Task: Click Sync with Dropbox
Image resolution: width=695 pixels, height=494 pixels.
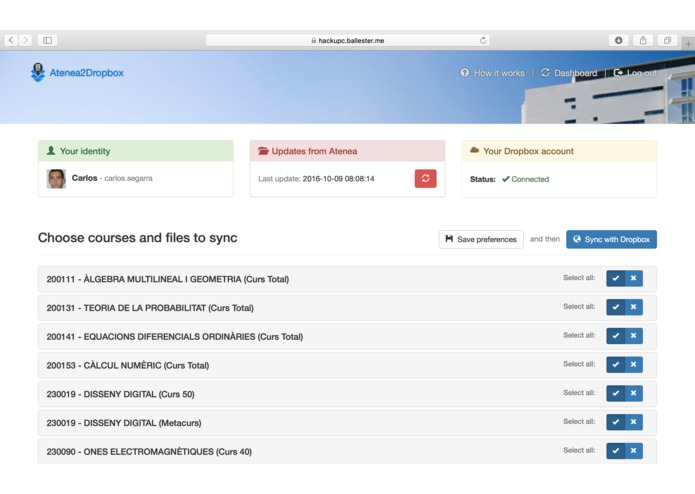Action: pyautogui.click(x=611, y=239)
